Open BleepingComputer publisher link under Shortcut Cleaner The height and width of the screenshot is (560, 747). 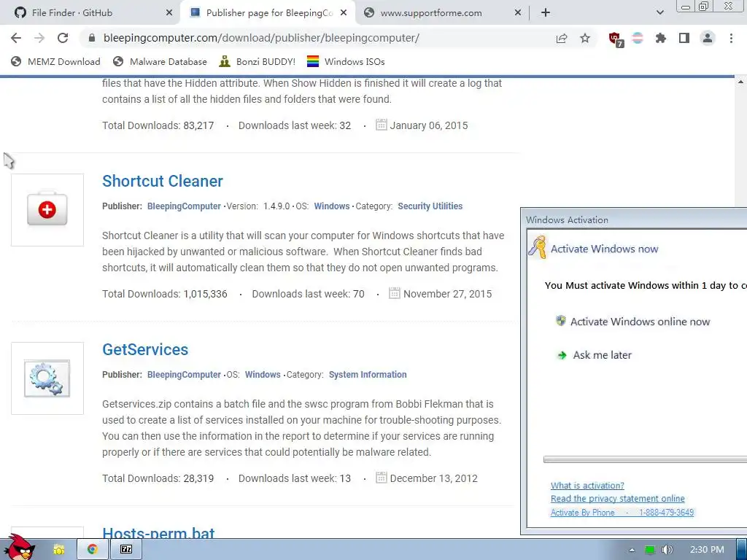click(x=184, y=206)
